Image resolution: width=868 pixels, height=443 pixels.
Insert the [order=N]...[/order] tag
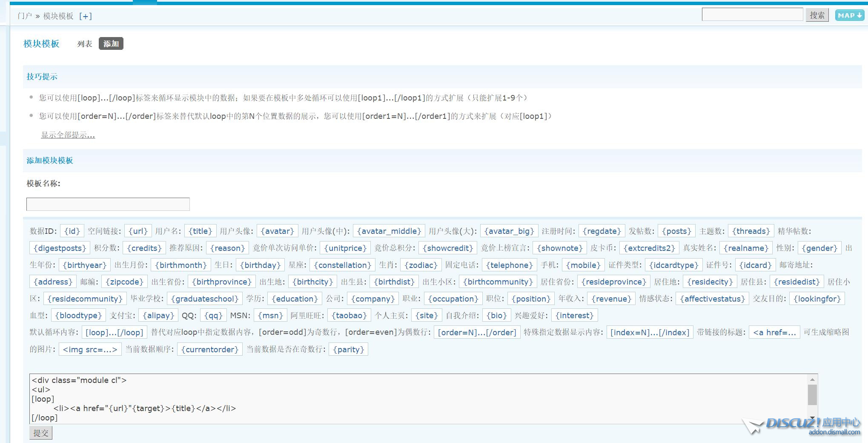477,333
